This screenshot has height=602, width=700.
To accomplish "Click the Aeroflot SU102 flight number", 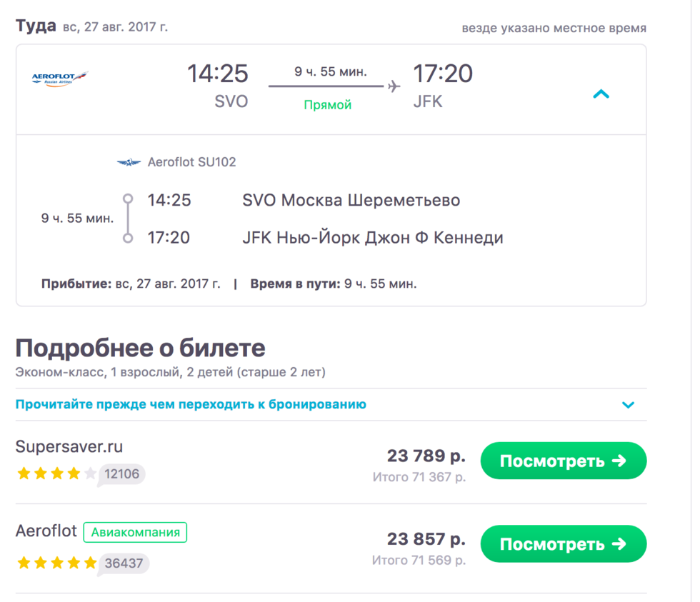I will pos(191,162).
